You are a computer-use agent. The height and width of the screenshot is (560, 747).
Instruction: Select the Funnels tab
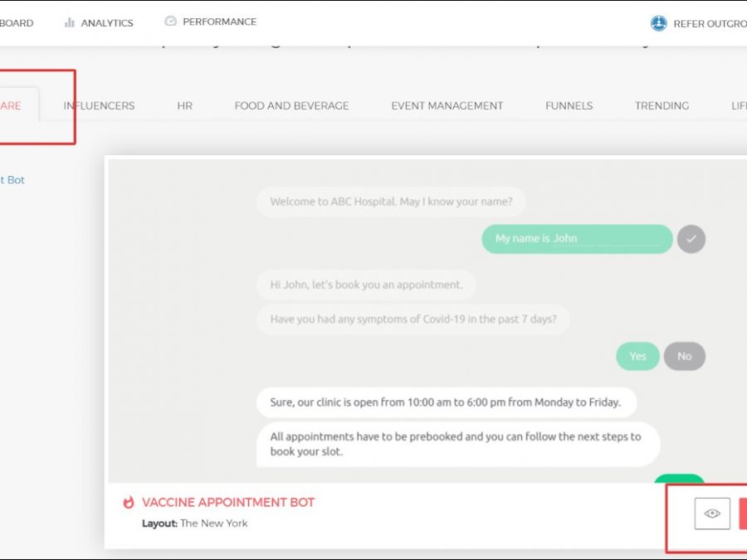(x=569, y=106)
